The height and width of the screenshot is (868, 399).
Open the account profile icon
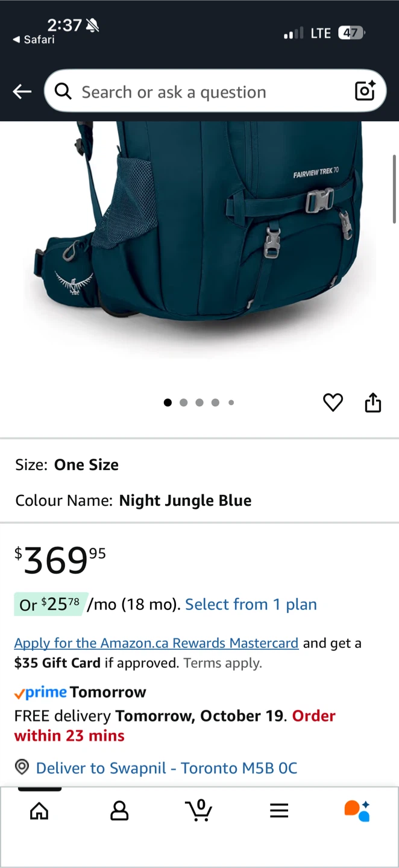(119, 811)
